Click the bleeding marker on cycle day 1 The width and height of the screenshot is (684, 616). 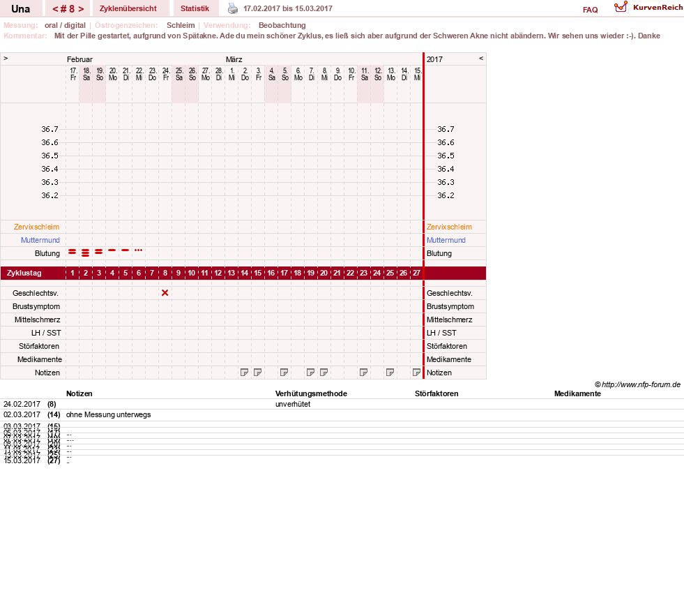(x=73, y=252)
